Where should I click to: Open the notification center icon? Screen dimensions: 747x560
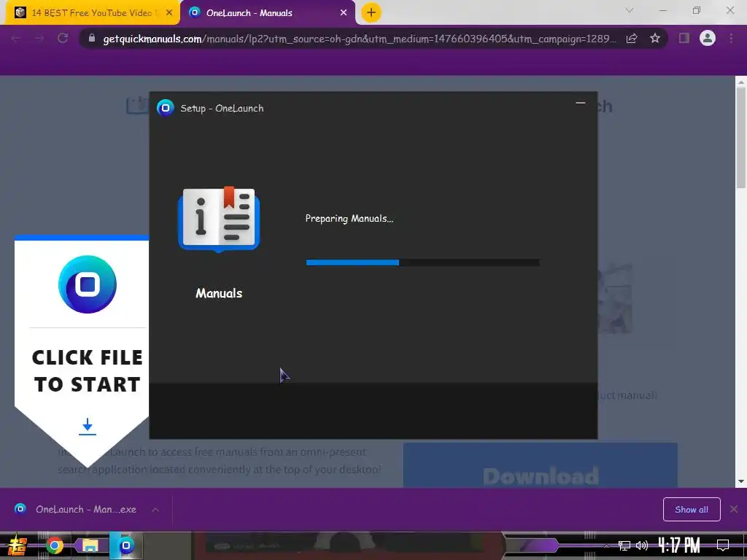(x=723, y=545)
